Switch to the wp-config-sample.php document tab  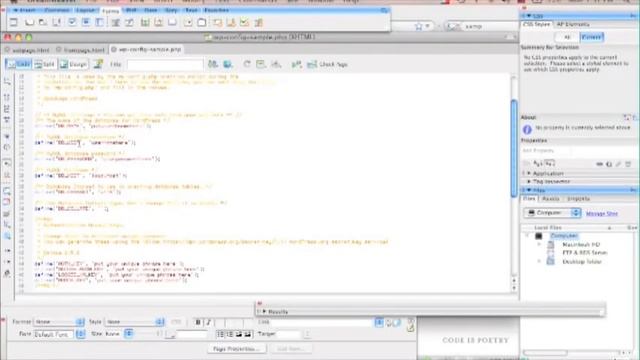pos(146,49)
